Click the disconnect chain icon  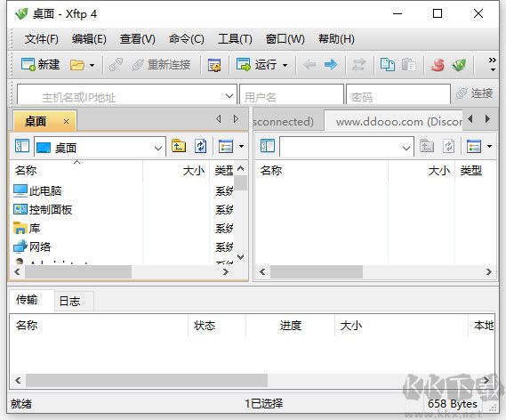click(x=116, y=65)
